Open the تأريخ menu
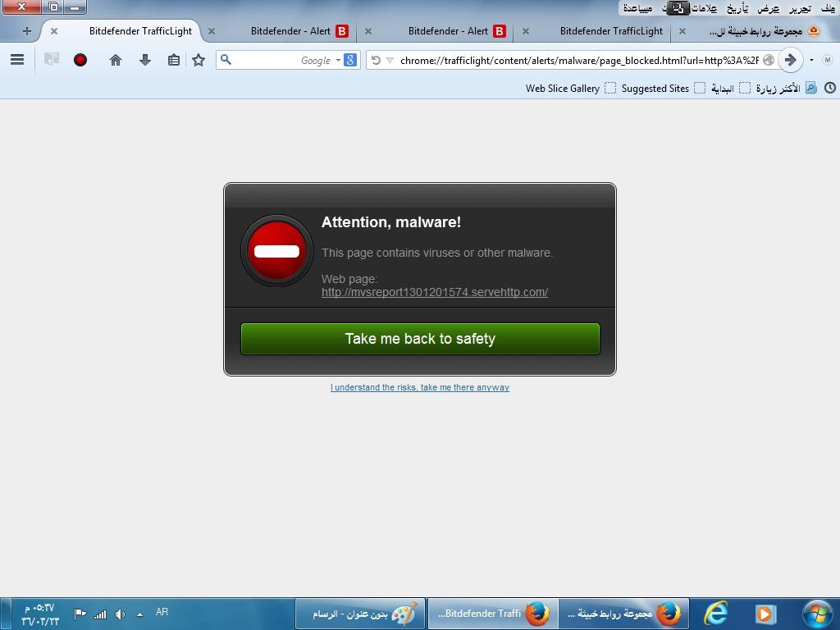840x630 pixels. pos(737,8)
